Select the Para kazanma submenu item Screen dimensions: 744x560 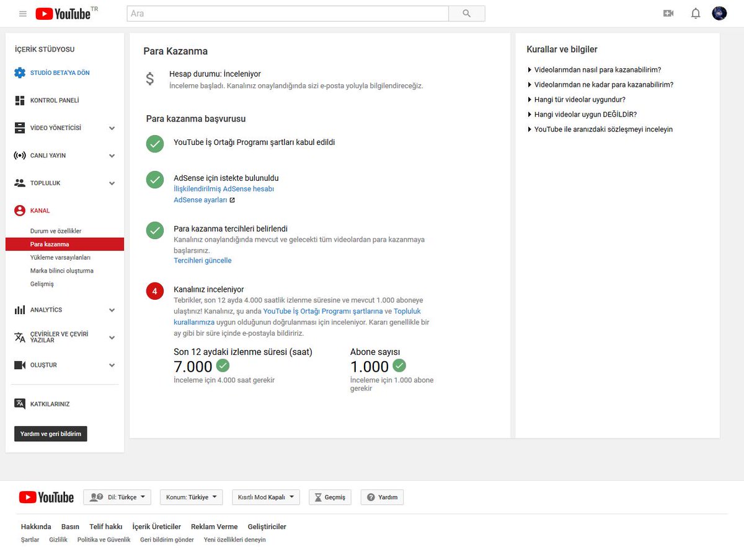(x=64, y=244)
